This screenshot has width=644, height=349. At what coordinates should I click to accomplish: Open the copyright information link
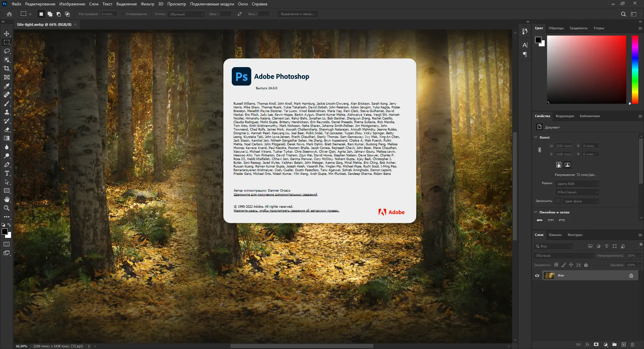pyautogui.click(x=287, y=210)
